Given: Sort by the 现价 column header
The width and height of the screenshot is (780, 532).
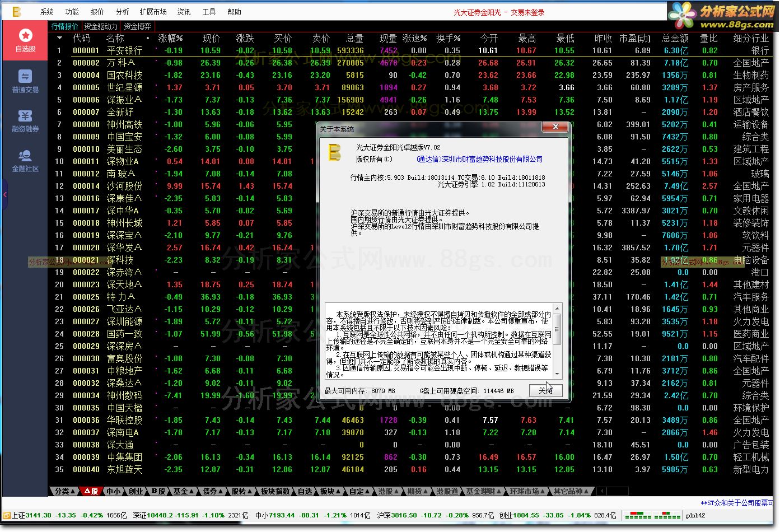Looking at the screenshot, I should coord(211,38).
